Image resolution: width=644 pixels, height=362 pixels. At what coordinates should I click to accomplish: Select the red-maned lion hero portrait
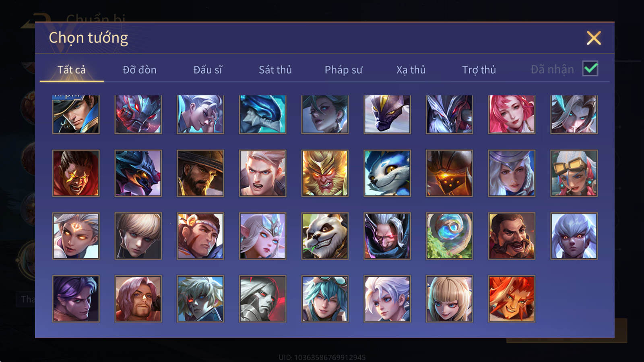coord(512,299)
